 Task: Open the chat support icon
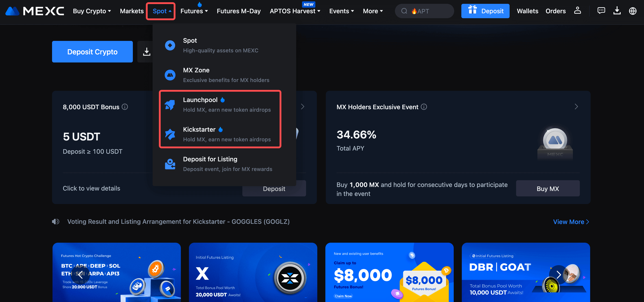[x=601, y=11]
